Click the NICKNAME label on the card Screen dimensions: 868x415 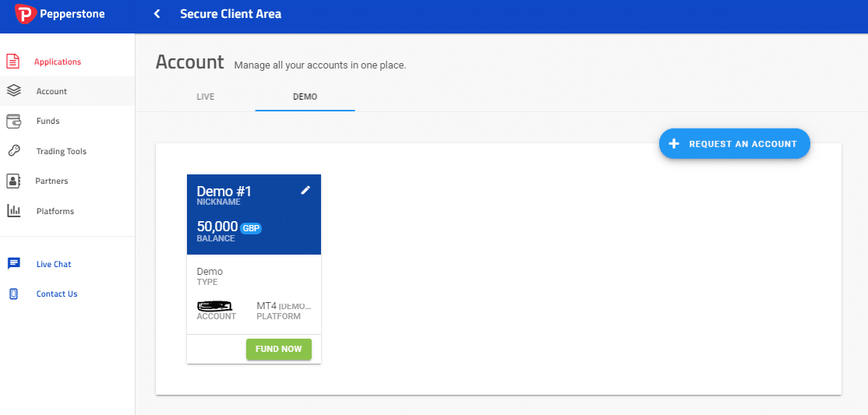(x=219, y=202)
